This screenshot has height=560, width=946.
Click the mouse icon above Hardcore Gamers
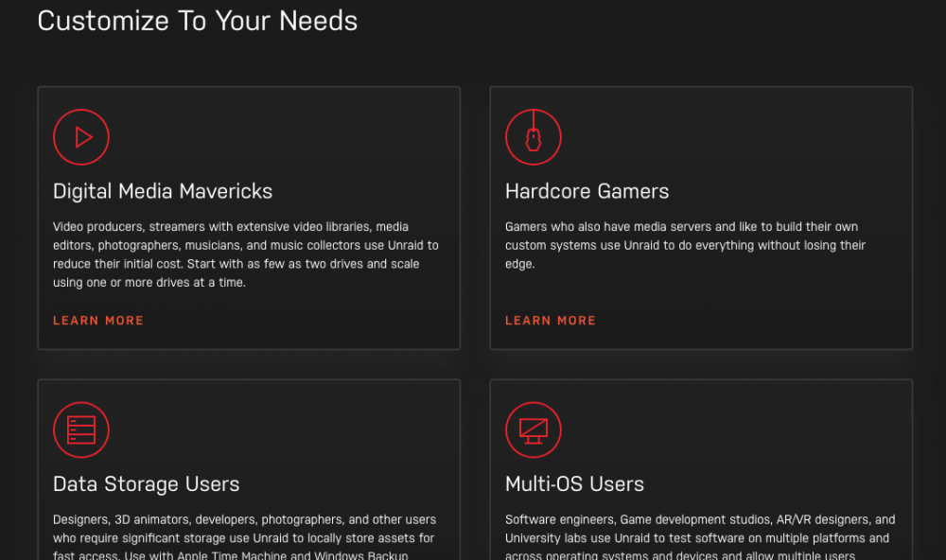[534, 137]
